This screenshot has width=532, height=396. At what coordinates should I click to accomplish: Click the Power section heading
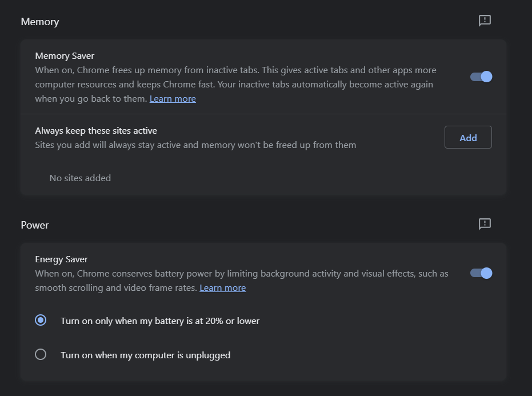[35, 225]
